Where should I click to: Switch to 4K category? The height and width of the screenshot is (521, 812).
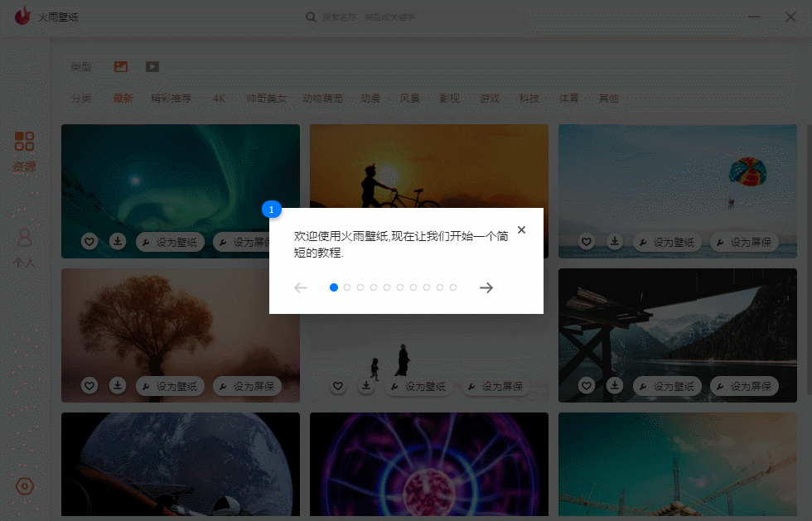[x=219, y=98]
